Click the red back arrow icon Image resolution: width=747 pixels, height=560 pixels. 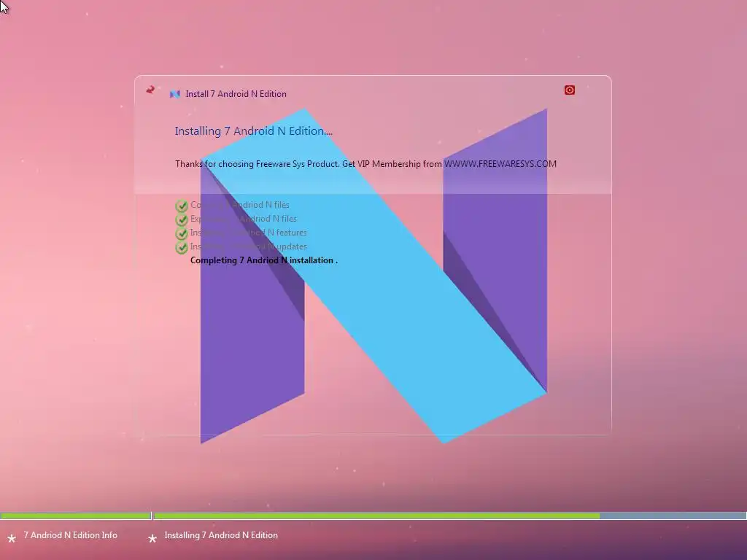(x=150, y=90)
